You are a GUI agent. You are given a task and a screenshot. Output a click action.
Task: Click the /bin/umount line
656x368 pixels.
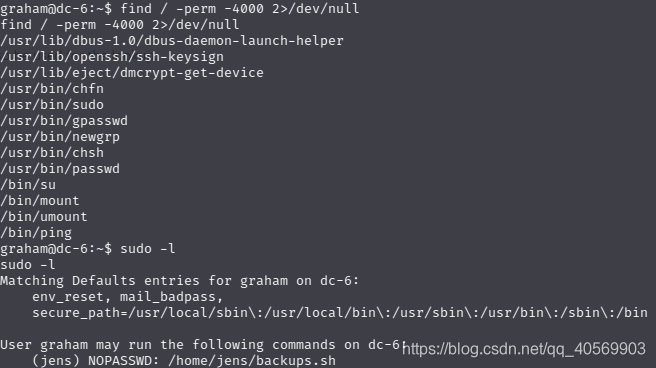44,217
